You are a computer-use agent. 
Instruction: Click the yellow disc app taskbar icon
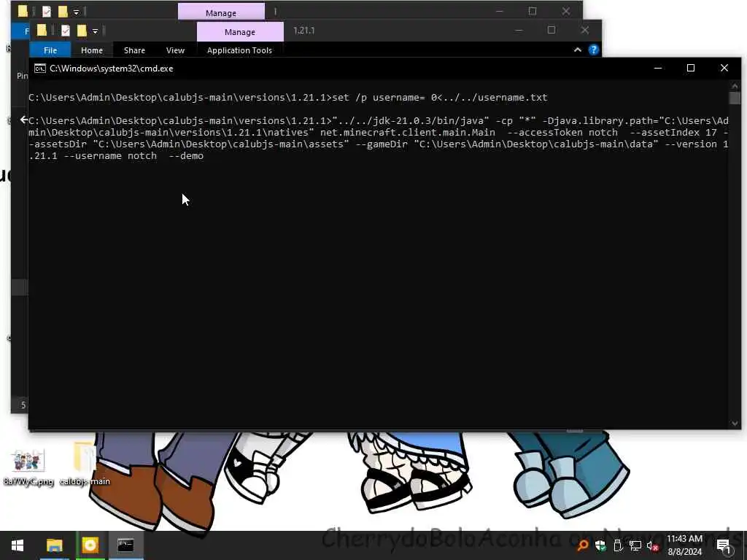[x=90, y=545]
